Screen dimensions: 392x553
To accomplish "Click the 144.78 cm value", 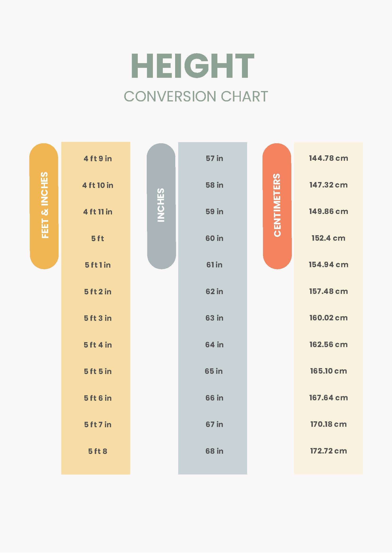I will (x=328, y=158).
